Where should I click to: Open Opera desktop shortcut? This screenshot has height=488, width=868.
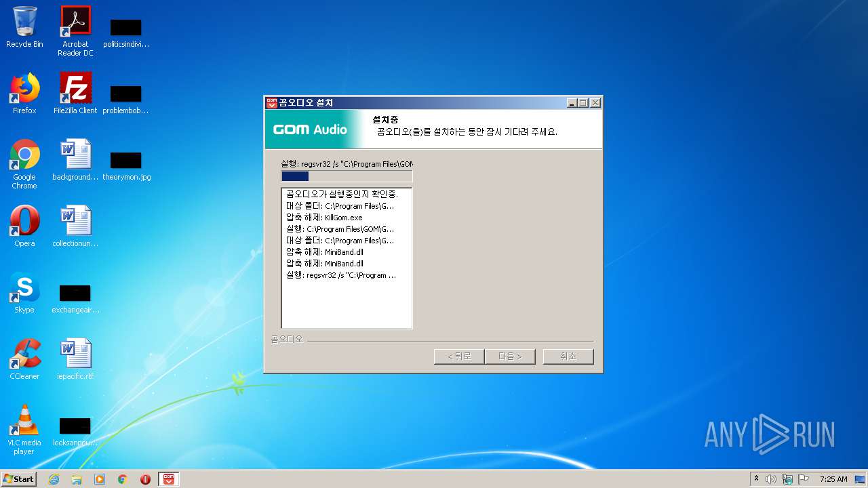tap(24, 226)
